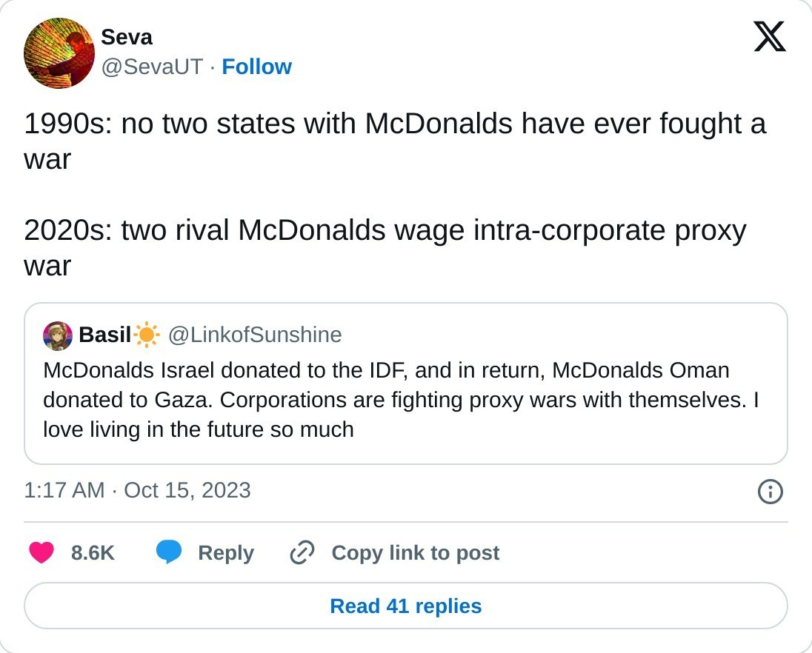Open the quoted McDonalds Israel post text
This screenshot has height=653, width=812.
[x=400, y=399]
